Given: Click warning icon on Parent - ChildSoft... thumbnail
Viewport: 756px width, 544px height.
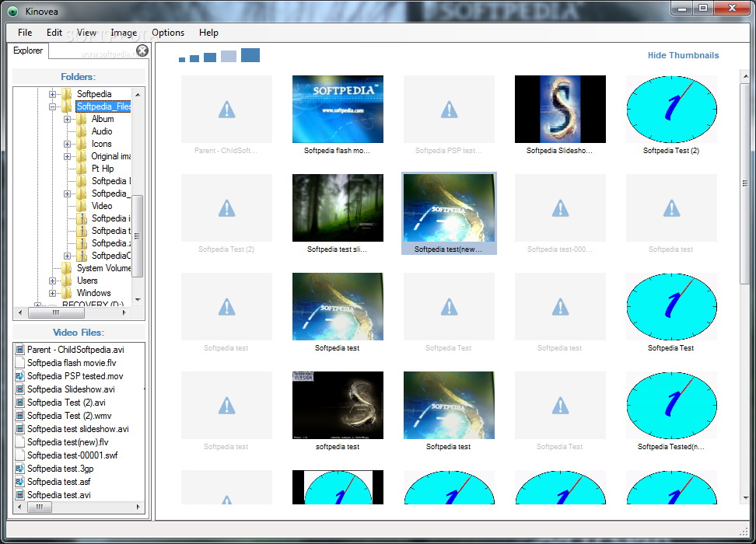Looking at the screenshot, I should click(x=226, y=110).
